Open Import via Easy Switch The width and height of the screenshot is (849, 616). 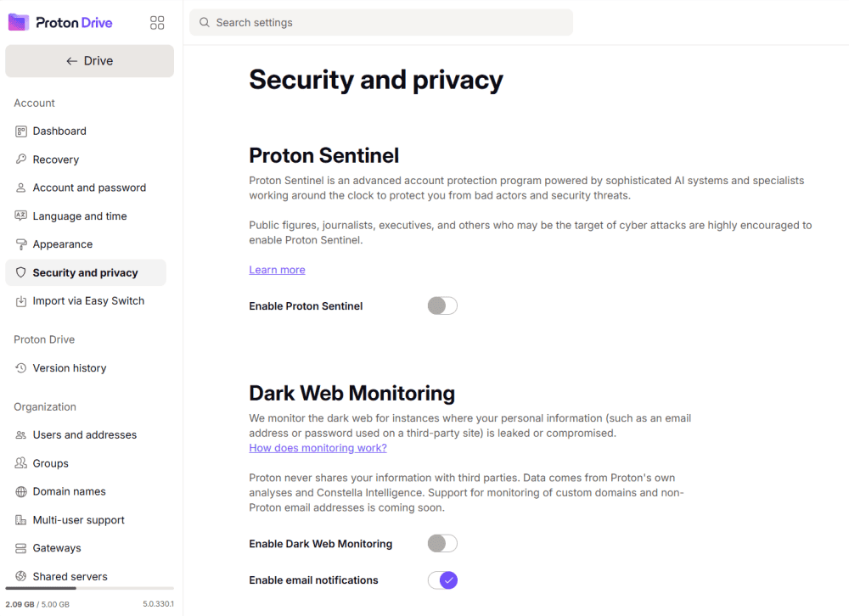[x=88, y=301]
